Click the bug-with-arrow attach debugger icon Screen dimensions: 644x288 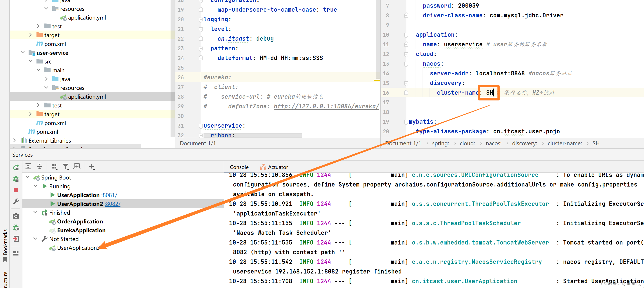point(16,228)
